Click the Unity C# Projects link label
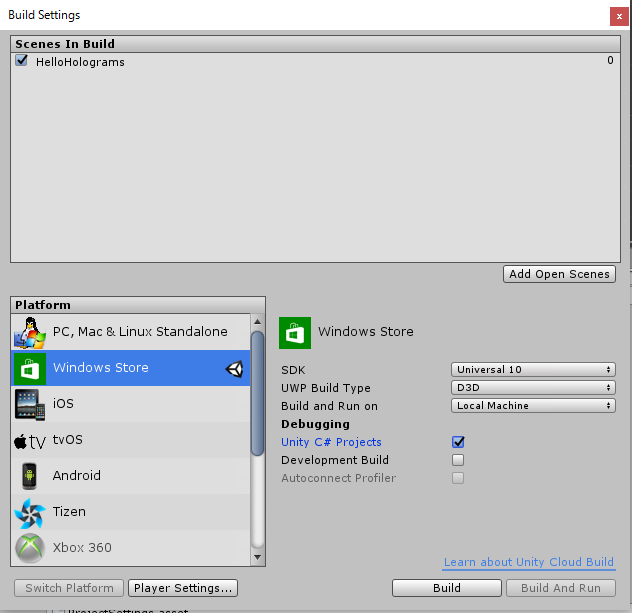The height and width of the screenshot is (613, 632). click(x=331, y=442)
